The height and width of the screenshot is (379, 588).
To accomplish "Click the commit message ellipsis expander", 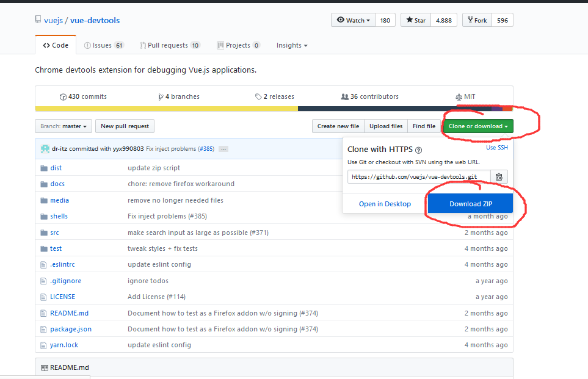I will tap(223, 149).
